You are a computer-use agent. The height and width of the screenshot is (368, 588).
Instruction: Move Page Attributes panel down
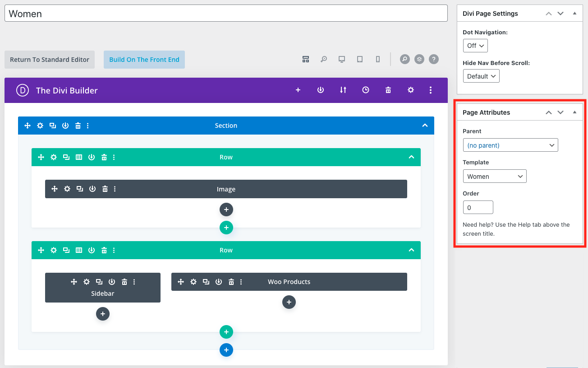coord(560,112)
